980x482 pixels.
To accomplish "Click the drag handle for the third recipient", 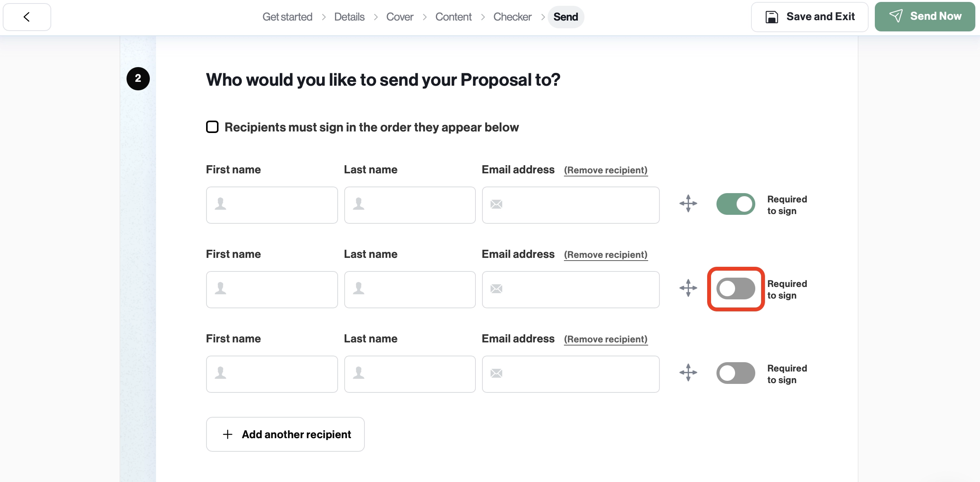I will coord(688,373).
